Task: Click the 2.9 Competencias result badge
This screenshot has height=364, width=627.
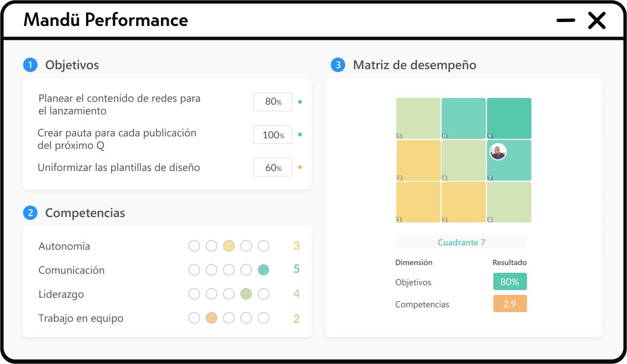Action: point(510,304)
